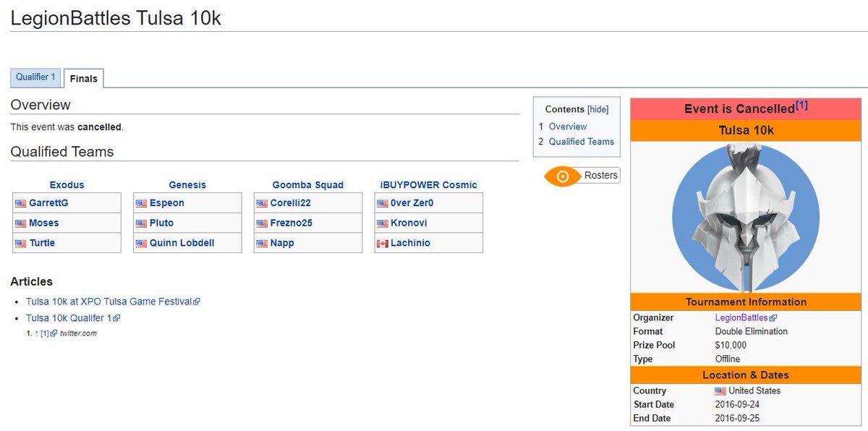Click the US flag beside Kronovi

coord(383,223)
